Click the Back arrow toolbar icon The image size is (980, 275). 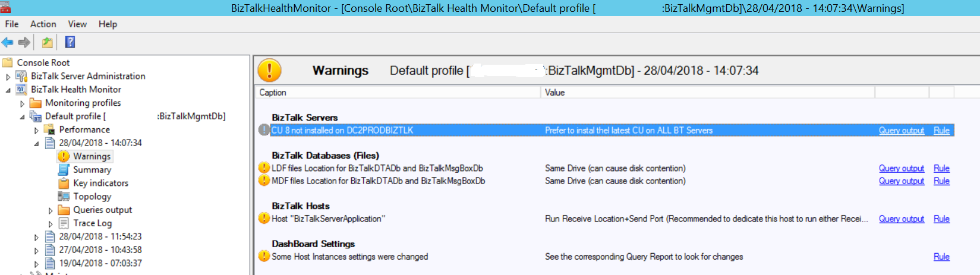point(8,42)
